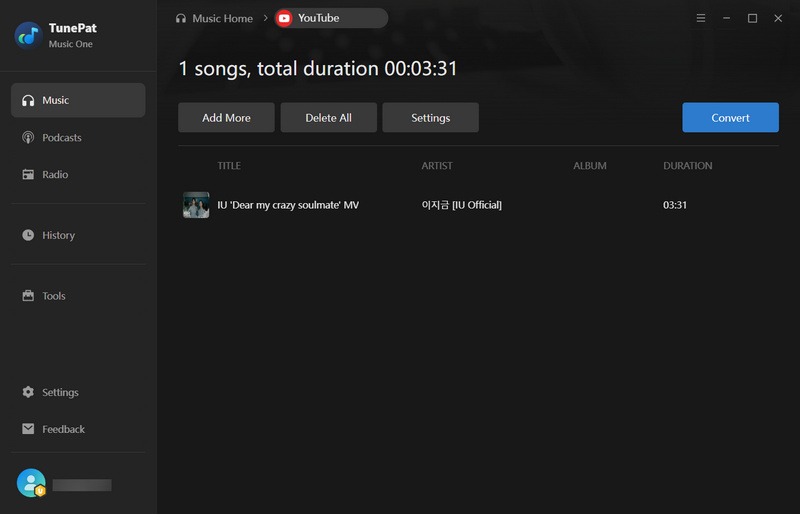
Task: Click the blurred account name
Action: tap(82, 485)
